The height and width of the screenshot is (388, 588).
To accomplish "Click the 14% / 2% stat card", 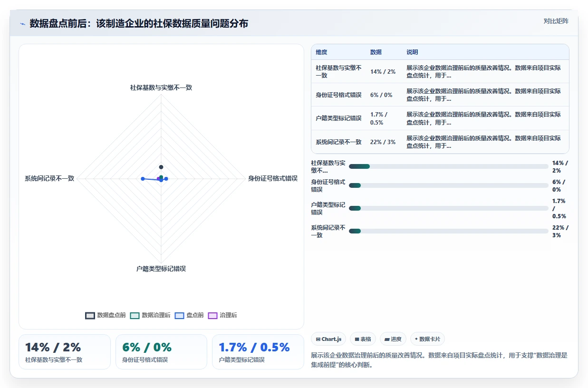I will [x=65, y=352].
